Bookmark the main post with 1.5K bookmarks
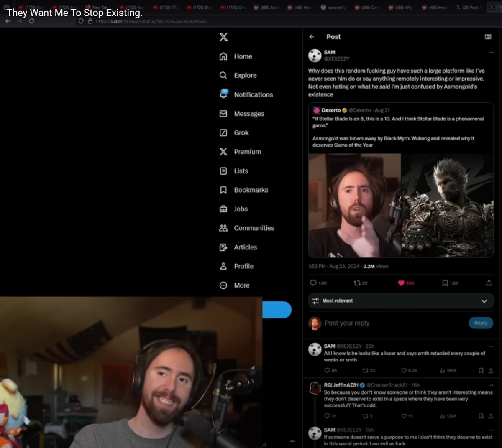 coord(445,283)
